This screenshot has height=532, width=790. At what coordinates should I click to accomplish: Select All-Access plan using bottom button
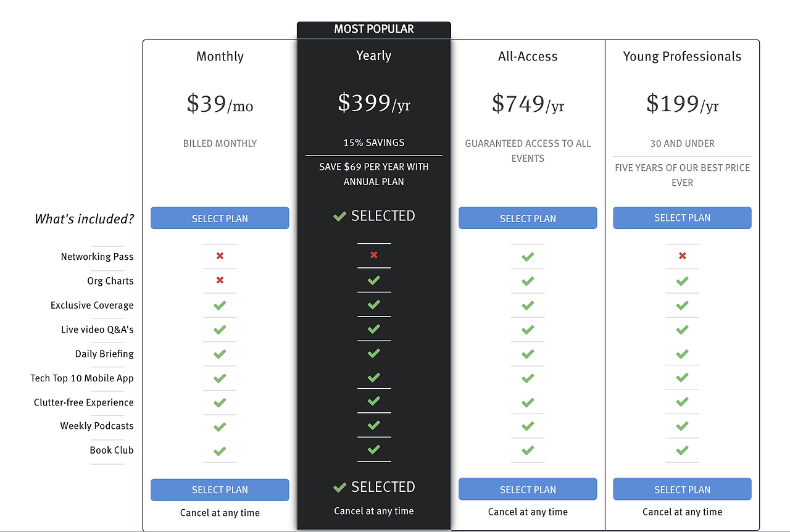pos(528,489)
